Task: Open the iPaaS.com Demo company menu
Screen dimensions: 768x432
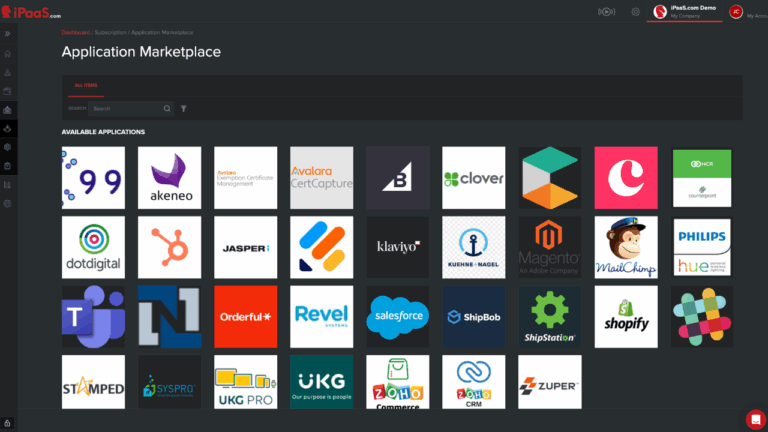Action: [x=684, y=12]
